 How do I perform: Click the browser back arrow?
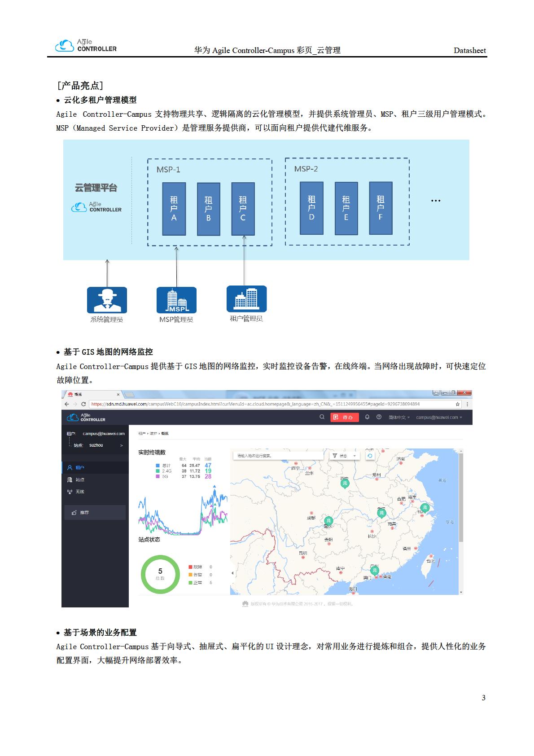(67, 404)
